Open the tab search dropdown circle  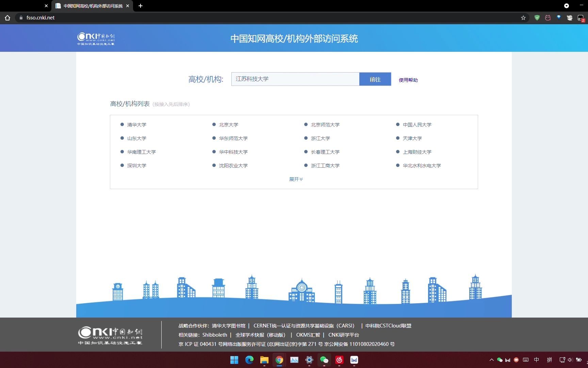click(x=567, y=6)
